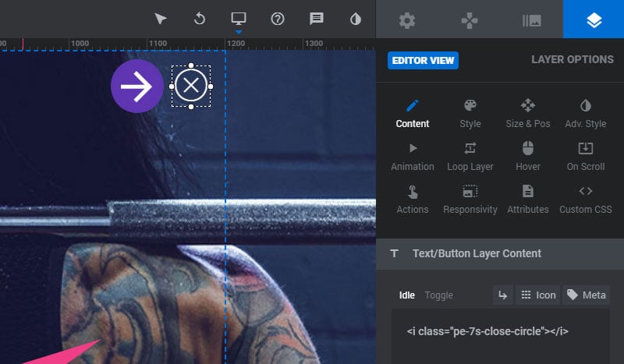Collapse Text/Button Layer Content section
The height and width of the screenshot is (364, 624).
tap(500, 254)
